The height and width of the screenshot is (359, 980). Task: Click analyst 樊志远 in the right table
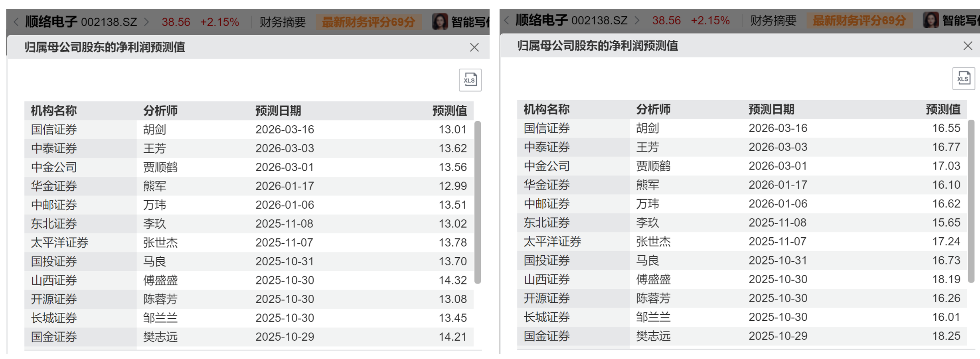coord(653,336)
